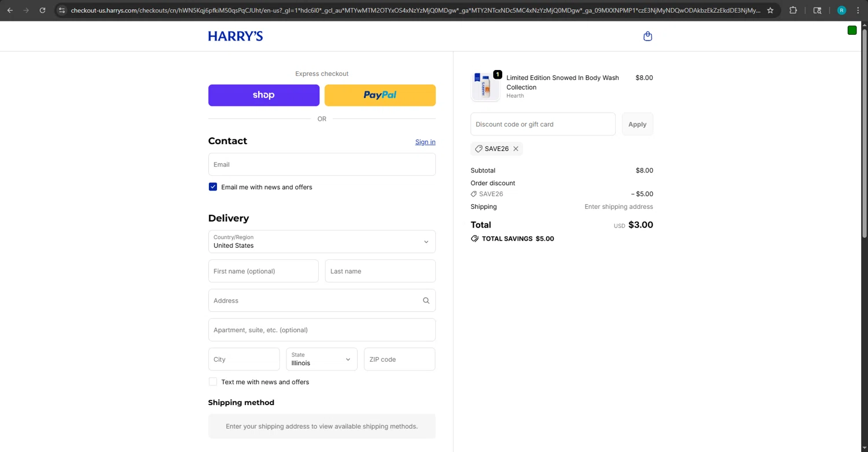
Task: Focus the First name field
Action: point(263,271)
